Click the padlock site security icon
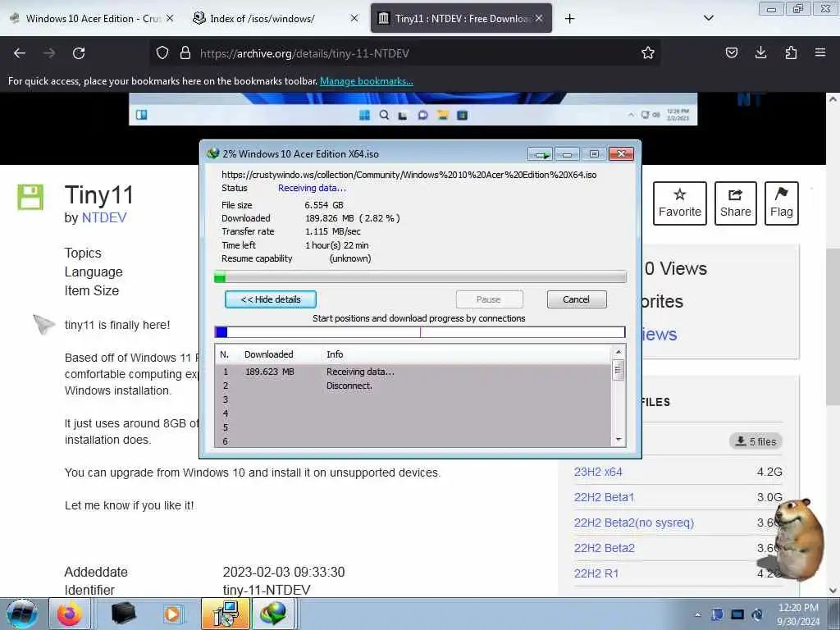 coord(185,52)
